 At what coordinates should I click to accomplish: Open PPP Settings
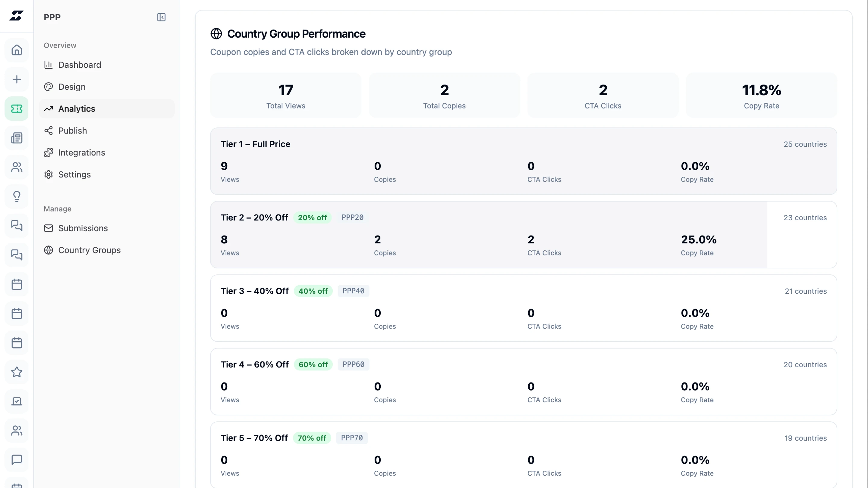click(x=74, y=174)
